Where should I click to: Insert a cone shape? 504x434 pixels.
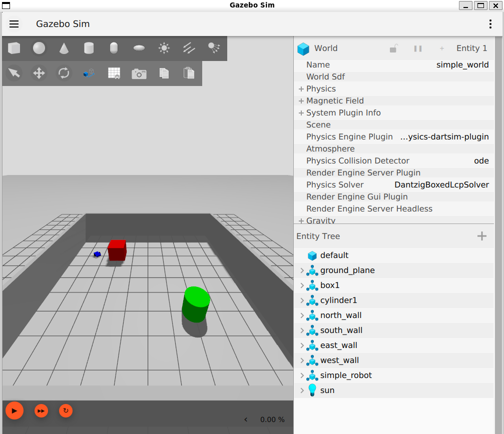[64, 48]
